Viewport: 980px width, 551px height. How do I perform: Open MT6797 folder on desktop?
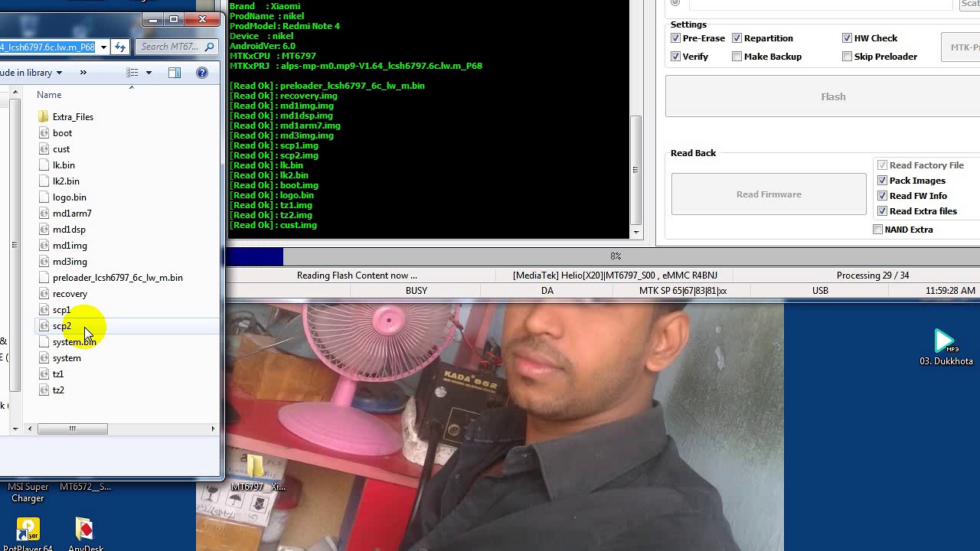tap(257, 472)
